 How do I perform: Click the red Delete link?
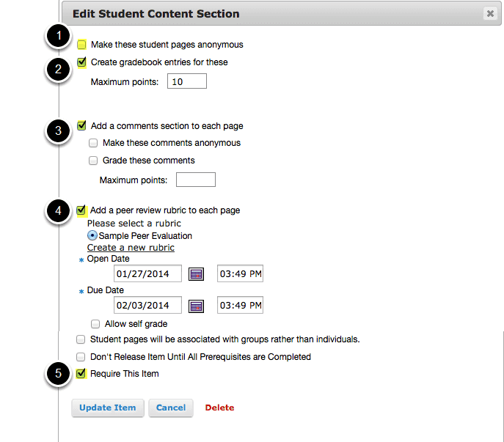pyautogui.click(x=219, y=408)
